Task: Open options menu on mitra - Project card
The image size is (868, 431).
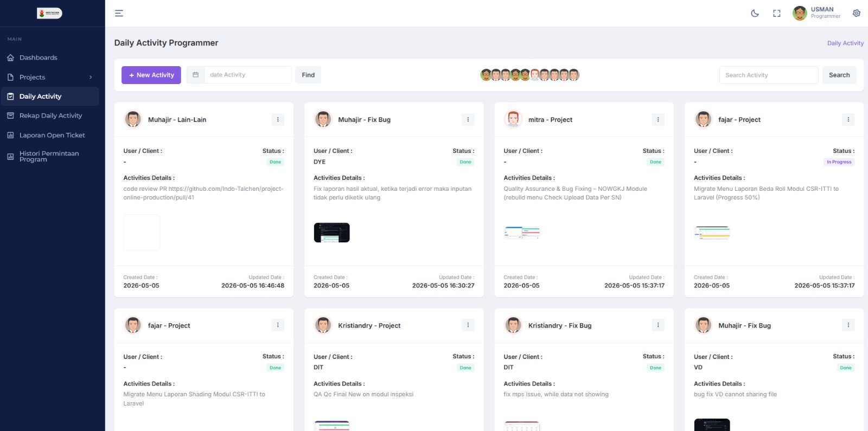Action: pos(658,119)
